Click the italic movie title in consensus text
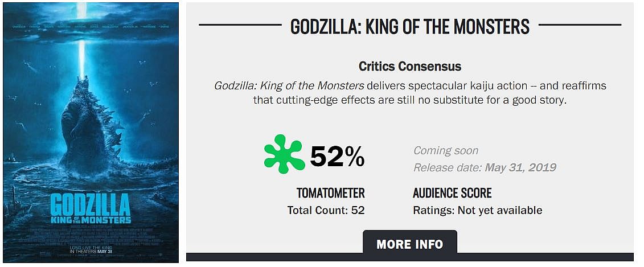This screenshot has height=267, width=644. pos(289,86)
